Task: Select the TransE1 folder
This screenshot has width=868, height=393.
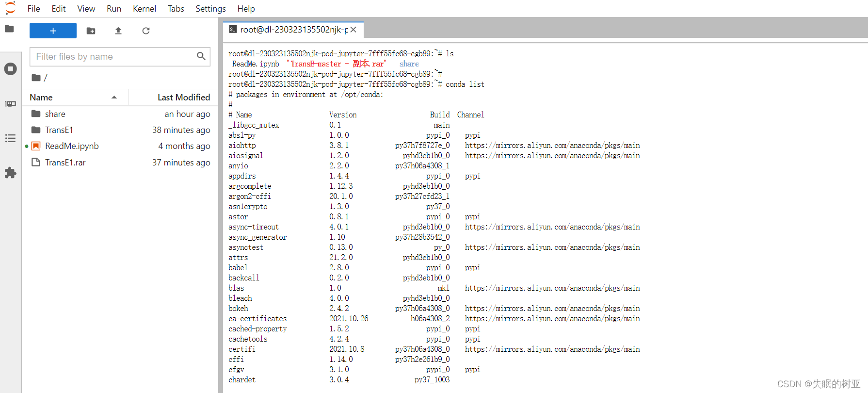Action: (x=120, y=130)
